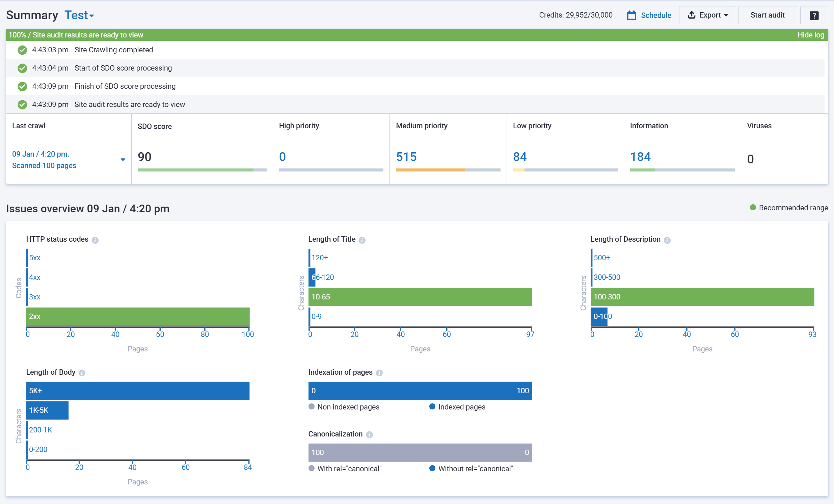Viewport: 834px width, 504px height.
Task: Click the Start audit button
Action: pyautogui.click(x=767, y=15)
